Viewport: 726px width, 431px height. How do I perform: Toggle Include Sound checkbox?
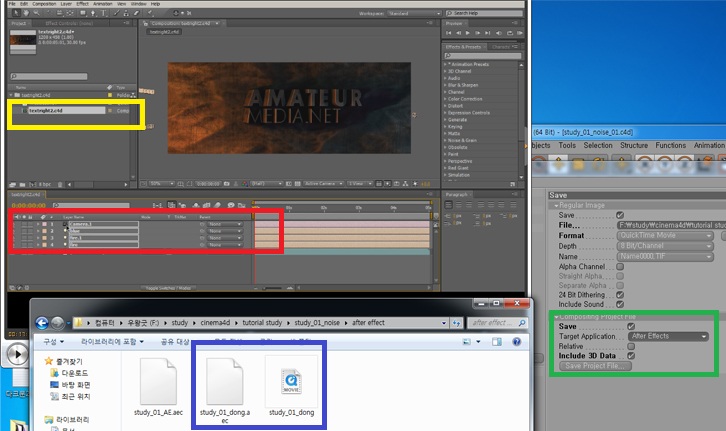pos(620,304)
